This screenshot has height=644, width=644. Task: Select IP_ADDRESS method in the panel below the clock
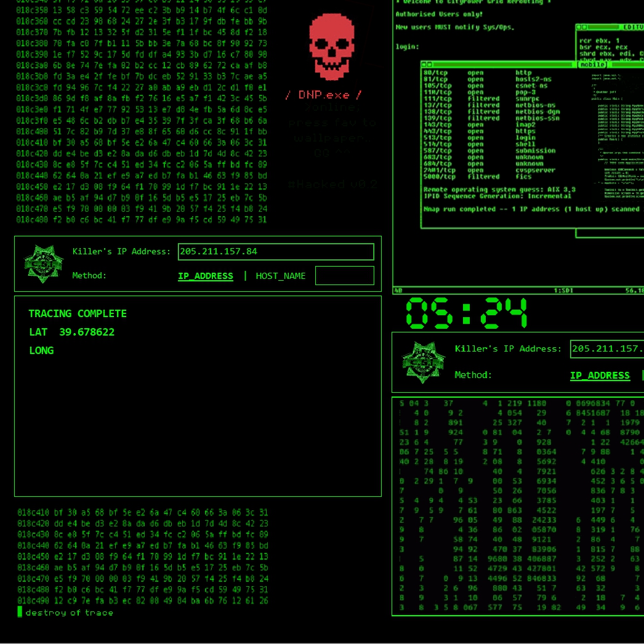point(600,376)
